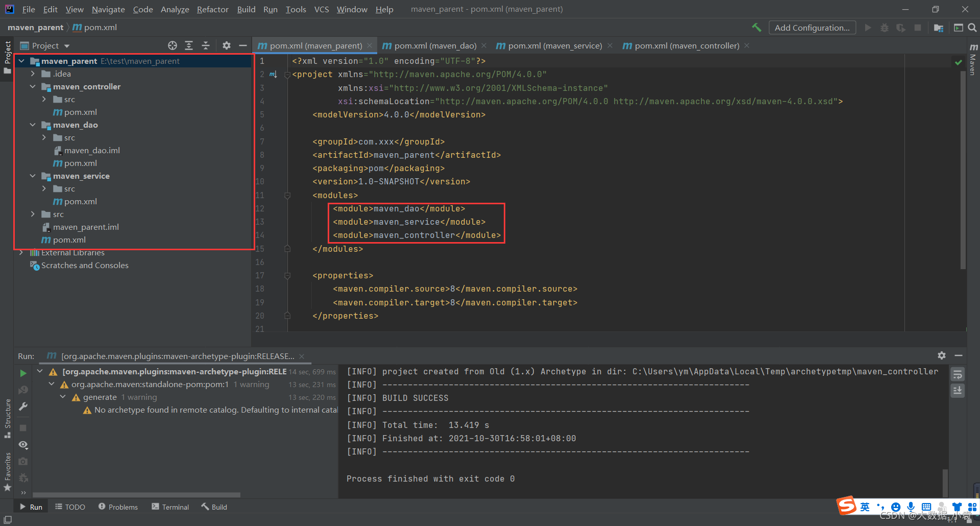Viewport: 980px width, 526px height.
Task: Click Expand All icon in Project panel
Action: [189, 45]
